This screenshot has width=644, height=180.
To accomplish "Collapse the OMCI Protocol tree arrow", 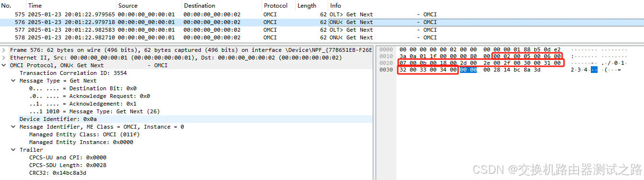I will [x=4, y=65].
